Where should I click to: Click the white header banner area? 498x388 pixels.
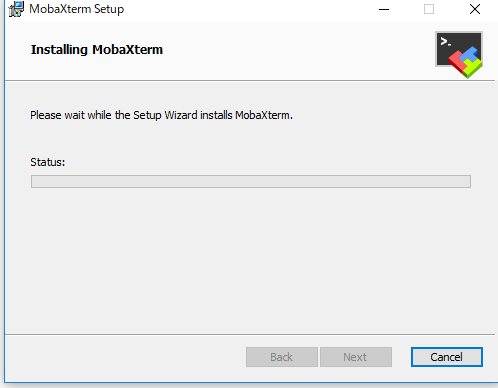pyautogui.click(x=250, y=51)
